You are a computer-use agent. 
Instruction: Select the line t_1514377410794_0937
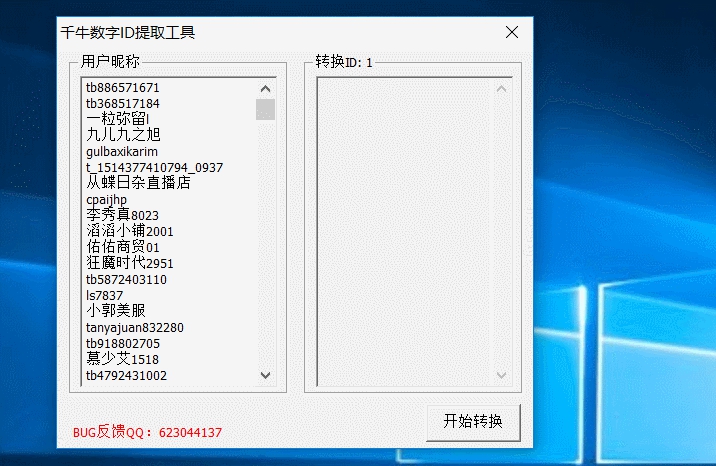pyautogui.click(x=154, y=168)
